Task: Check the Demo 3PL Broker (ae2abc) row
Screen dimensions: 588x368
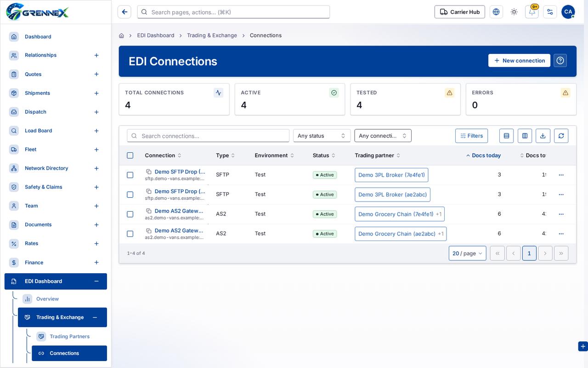Action: click(130, 195)
